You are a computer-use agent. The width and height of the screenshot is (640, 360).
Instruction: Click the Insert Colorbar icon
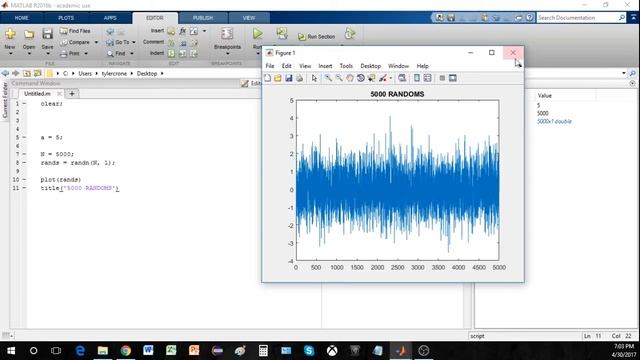click(417, 78)
